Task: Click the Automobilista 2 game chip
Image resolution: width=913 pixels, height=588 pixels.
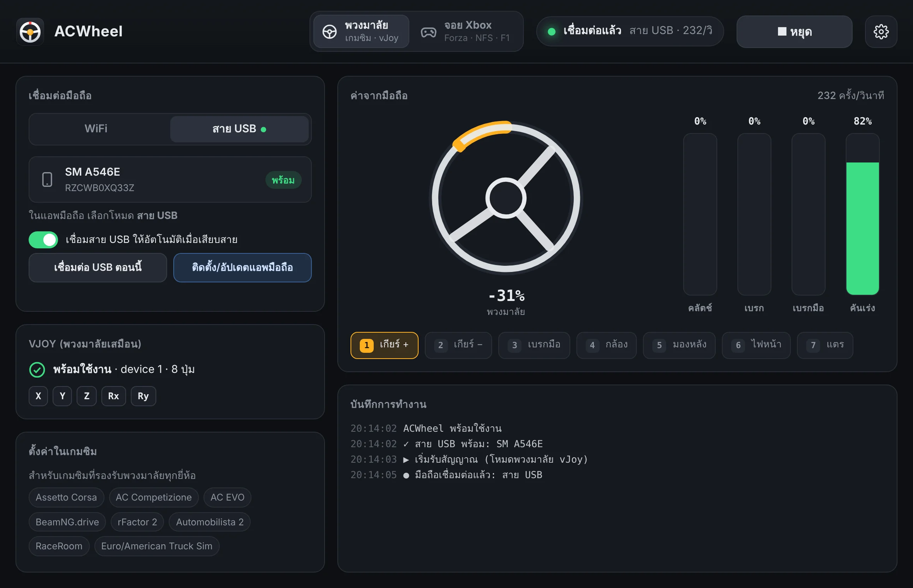Action: (210, 522)
